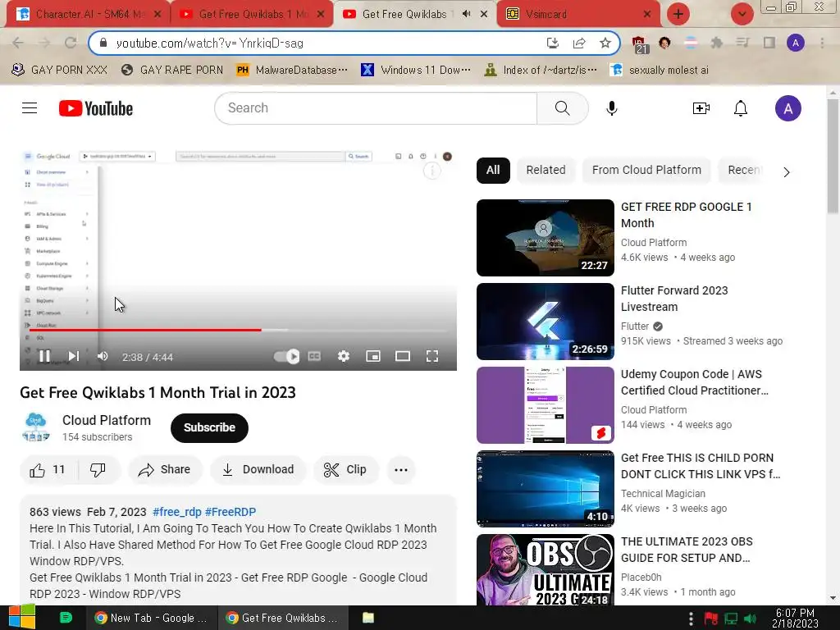840x630 pixels.
Task: Switch to the Character.AI tab
Action: [89, 14]
